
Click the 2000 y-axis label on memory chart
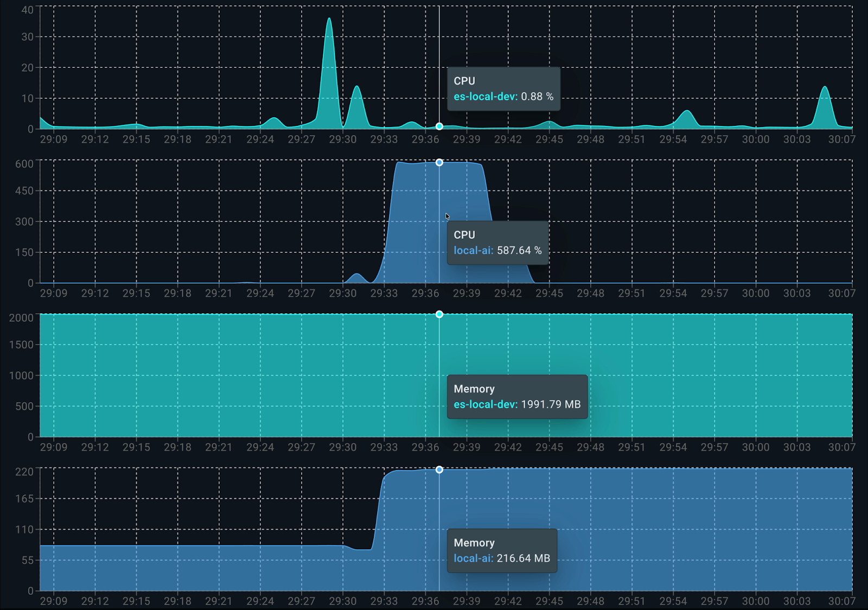pos(21,318)
